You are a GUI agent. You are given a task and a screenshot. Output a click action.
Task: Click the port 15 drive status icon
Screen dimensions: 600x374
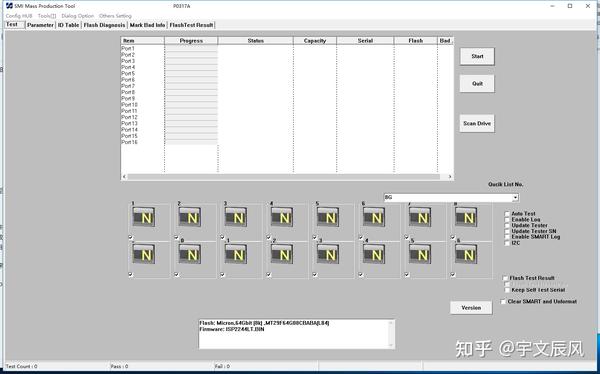[x=420, y=254]
